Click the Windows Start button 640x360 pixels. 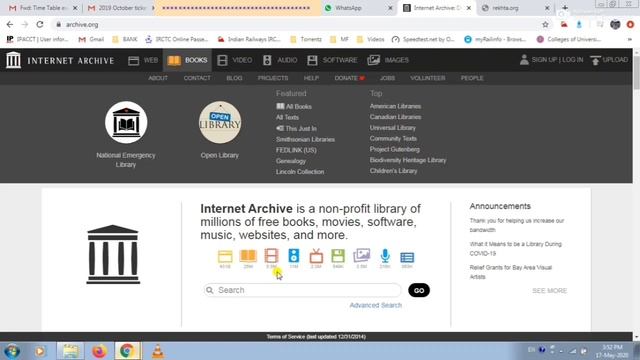coord(12,351)
